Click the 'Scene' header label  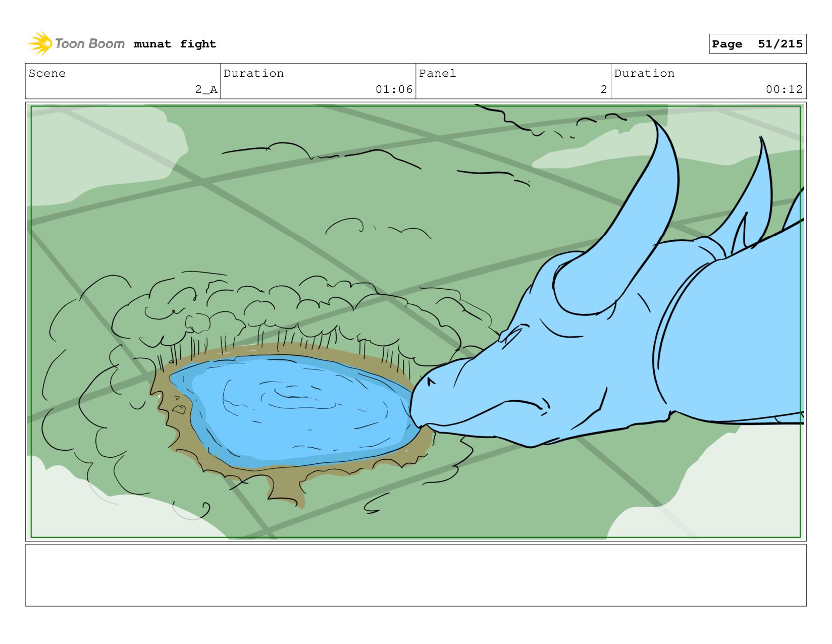click(x=47, y=74)
